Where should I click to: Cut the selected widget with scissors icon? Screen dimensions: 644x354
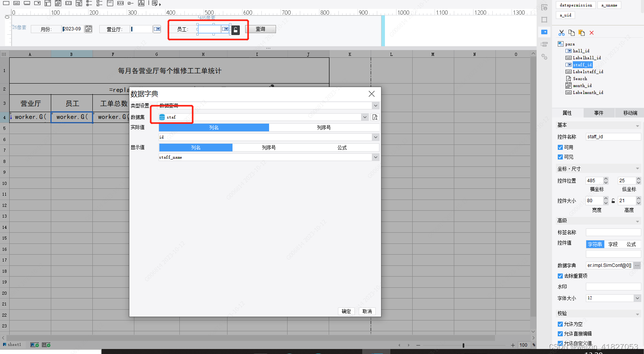click(562, 33)
